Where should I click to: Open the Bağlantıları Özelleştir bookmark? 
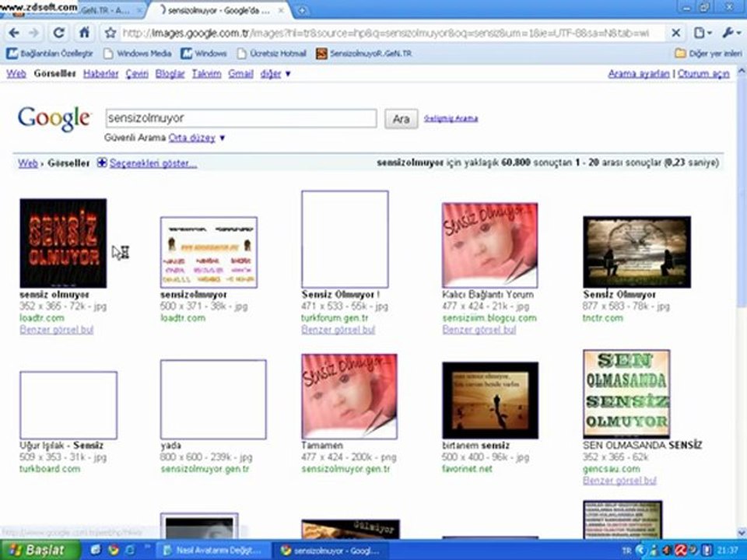50,54
